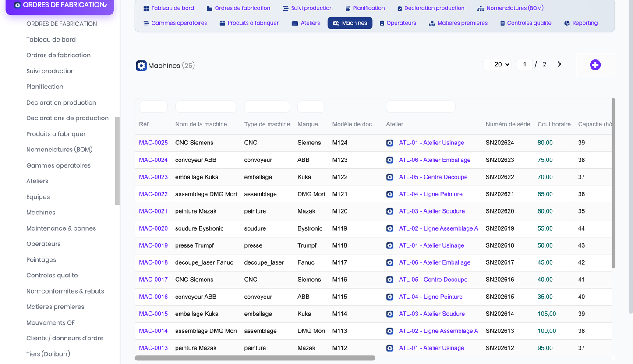Open the Reporting tab

pyautogui.click(x=581, y=23)
